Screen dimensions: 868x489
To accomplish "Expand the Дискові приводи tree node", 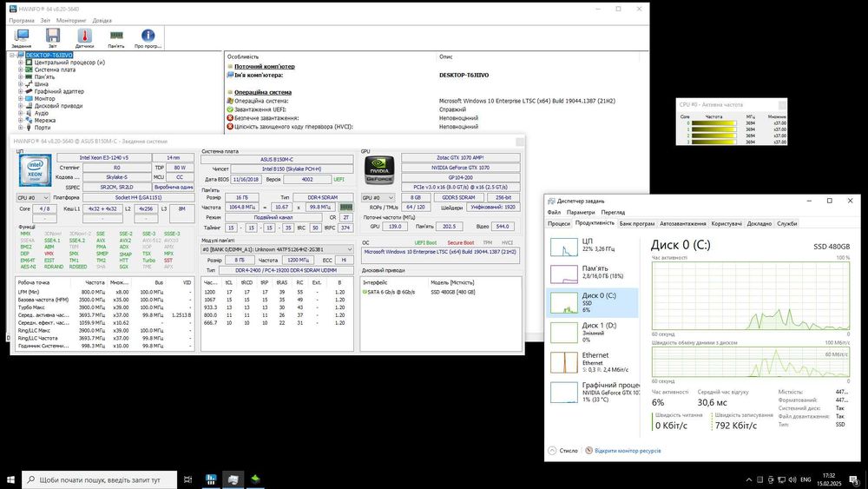I will (21, 106).
